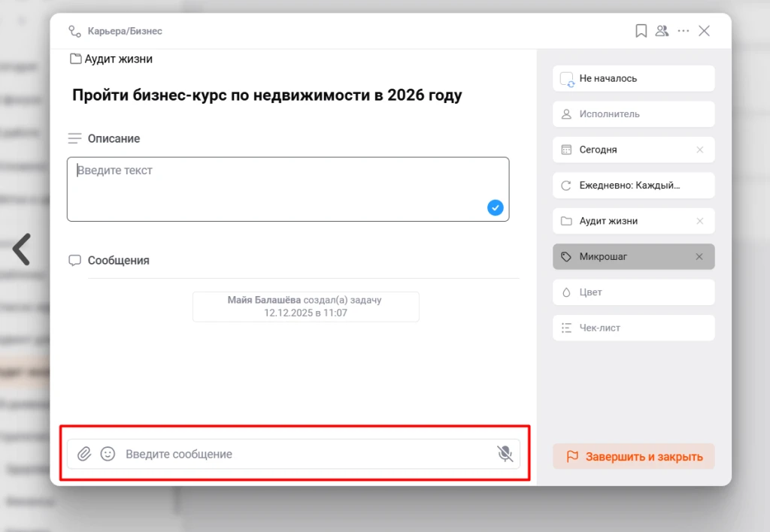The height and width of the screenshot is (532, 770).
Task: Click the bookmark icon in the header
Action: click(641, 31)
